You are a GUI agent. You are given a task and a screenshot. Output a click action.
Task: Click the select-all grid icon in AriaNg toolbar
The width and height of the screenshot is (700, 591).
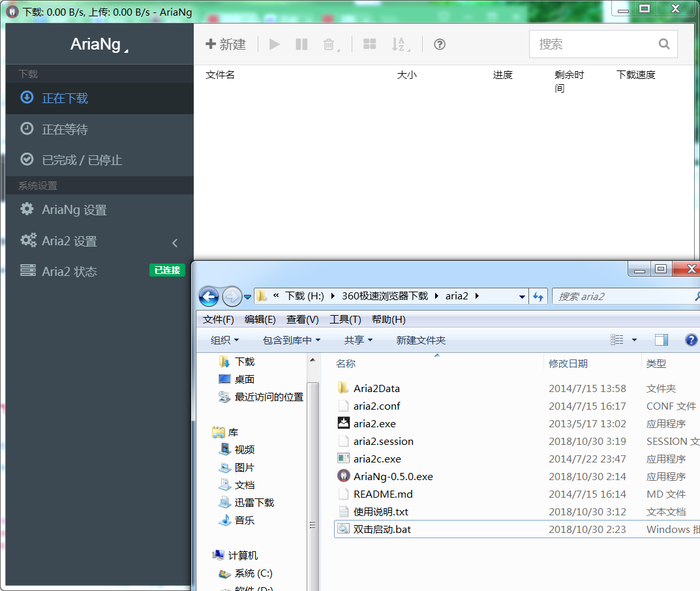[370, 44]
